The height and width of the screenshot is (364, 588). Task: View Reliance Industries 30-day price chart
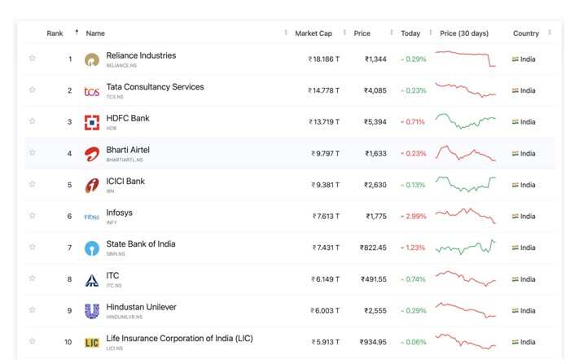(465, 59)
